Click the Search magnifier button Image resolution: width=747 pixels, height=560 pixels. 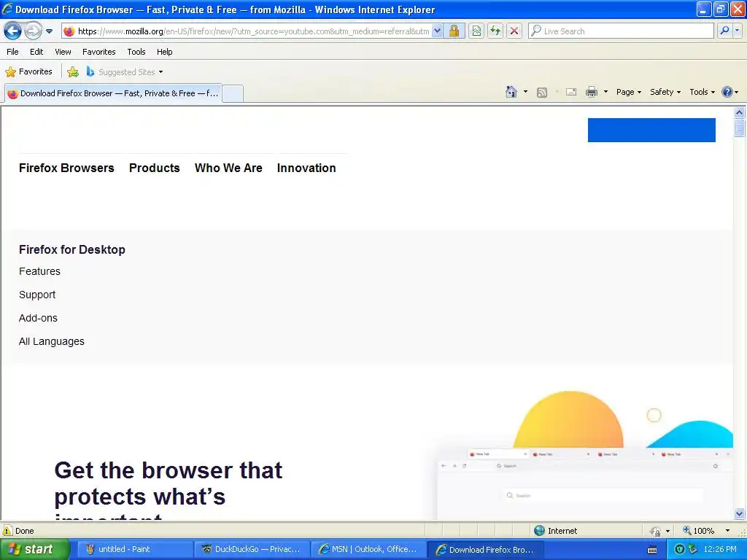(724, 31)
